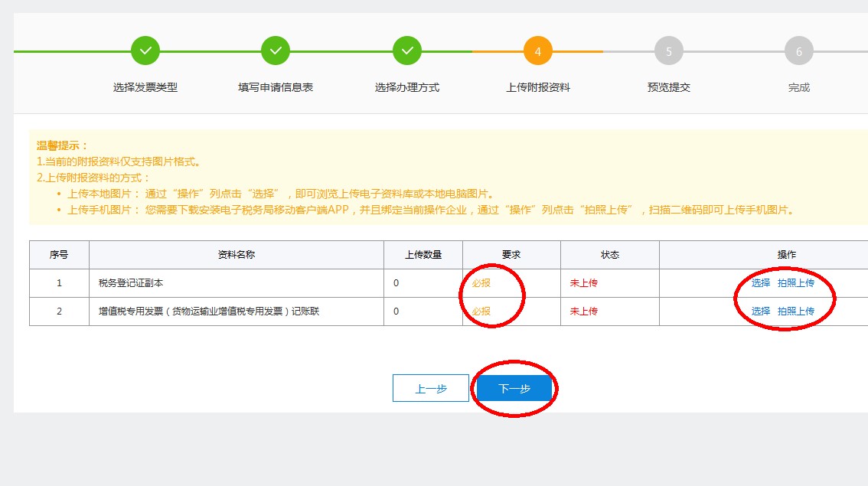Select the 上传附报资料 step label
Viewport: 868px width, 486px height.
point(537,86)
